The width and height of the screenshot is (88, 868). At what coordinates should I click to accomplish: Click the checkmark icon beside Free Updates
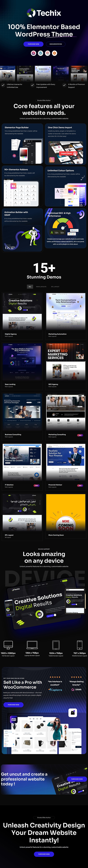[x=33, y=86]
